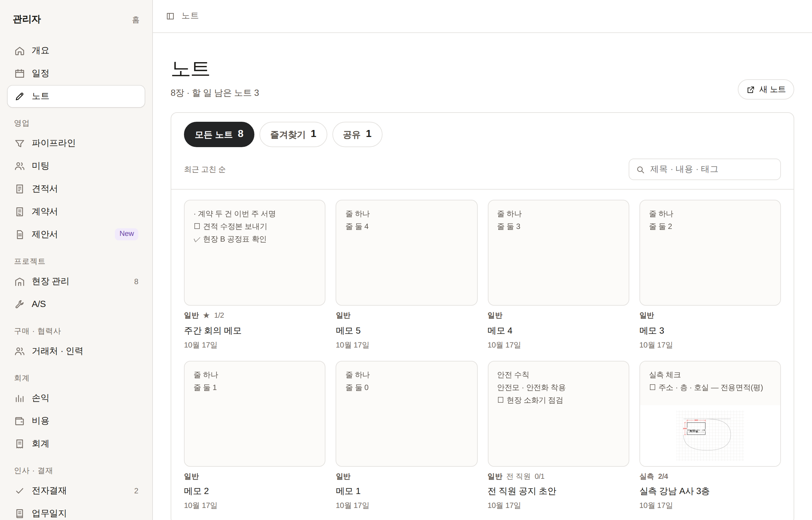Screen dimensions: 812x520
Task: Click the 실측 강남 A사 3층 title
Action: click(674, 491)
